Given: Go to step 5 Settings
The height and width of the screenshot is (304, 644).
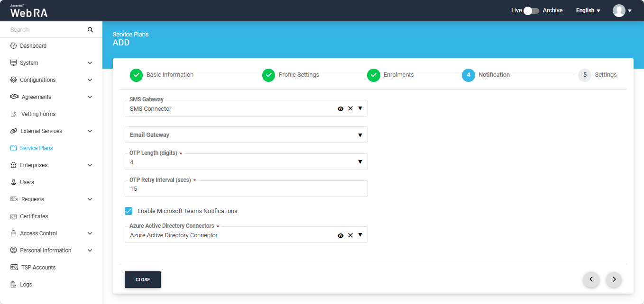Looking at the screenshot, I should point(598,75).
